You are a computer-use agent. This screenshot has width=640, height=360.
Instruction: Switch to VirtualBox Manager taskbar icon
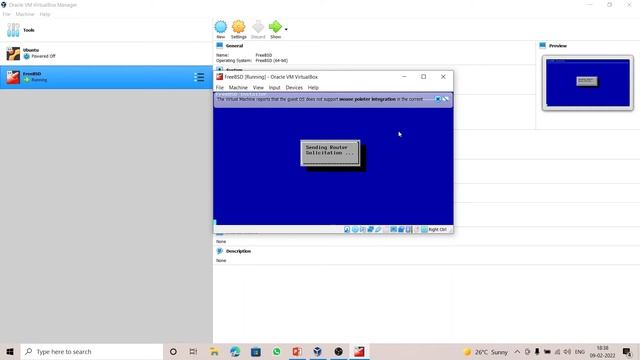click(318, 351)
